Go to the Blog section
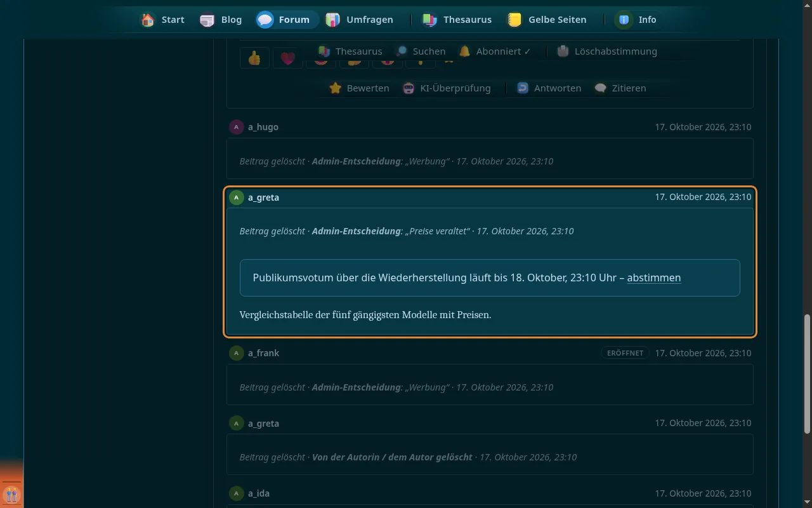The image size is (812, 508). click(221, 20)
